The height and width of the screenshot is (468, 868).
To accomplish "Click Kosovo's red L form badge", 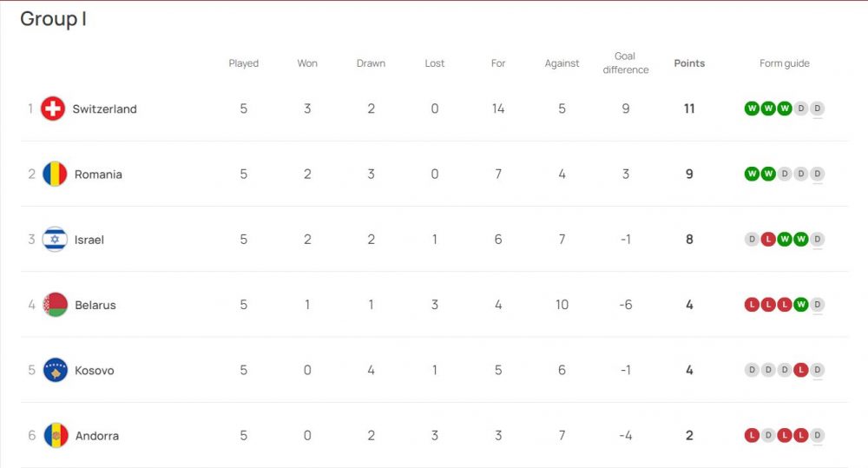I will tap(800, 370).
